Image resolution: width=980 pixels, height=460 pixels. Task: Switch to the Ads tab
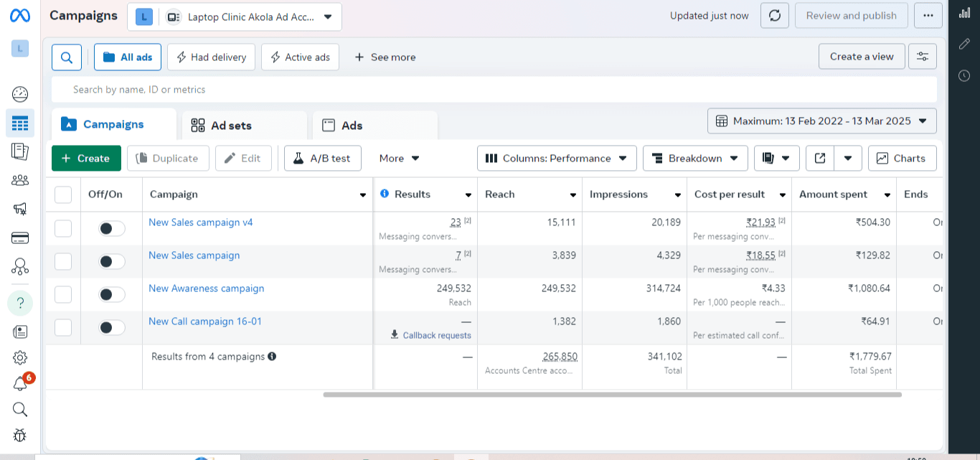point(375,126)
